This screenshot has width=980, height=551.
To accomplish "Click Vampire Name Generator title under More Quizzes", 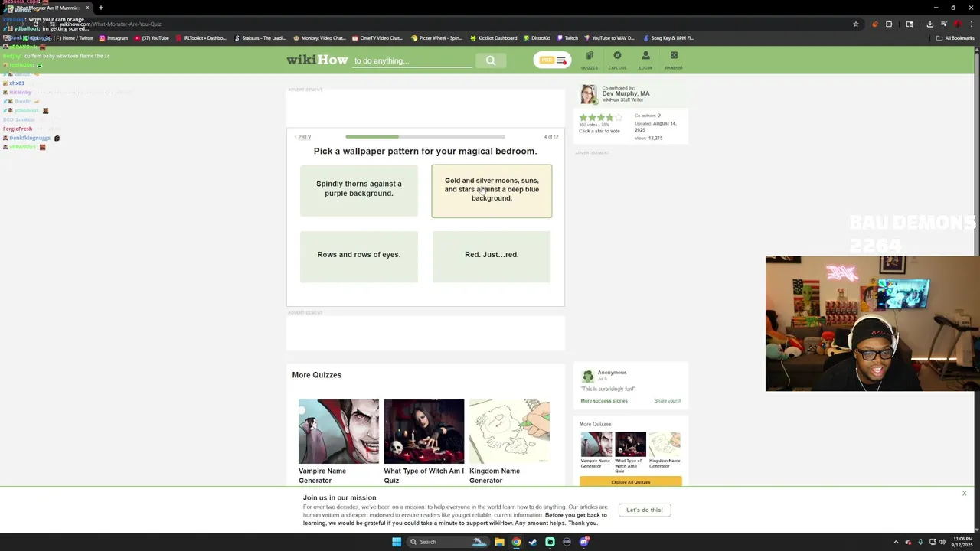I will [322, 475].
